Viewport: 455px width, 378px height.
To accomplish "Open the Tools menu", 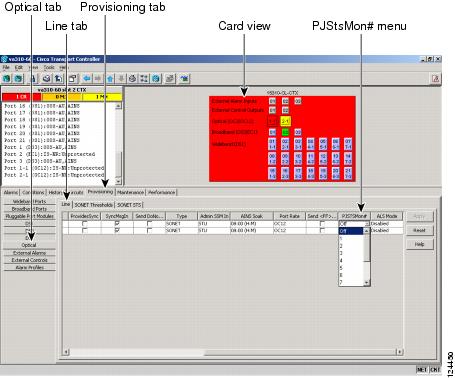I will pos(49,67).
